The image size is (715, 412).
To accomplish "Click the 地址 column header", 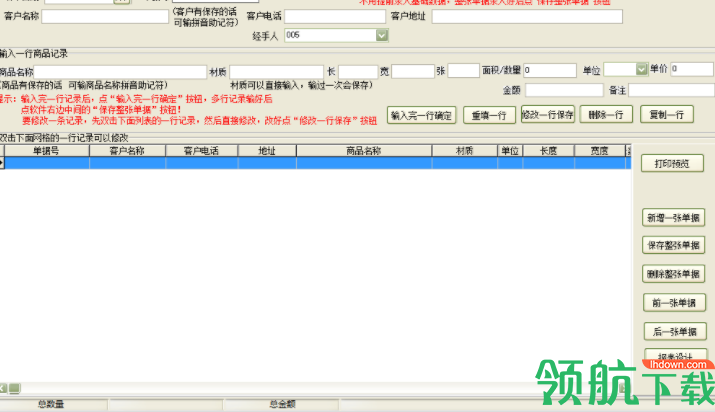I will (267, 151).
